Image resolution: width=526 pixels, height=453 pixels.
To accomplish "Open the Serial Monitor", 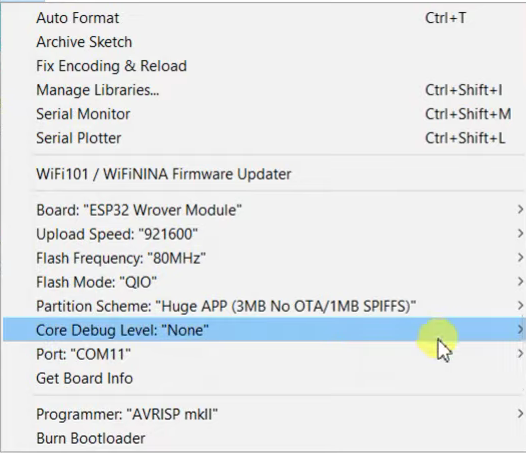I will coord(264,114).
